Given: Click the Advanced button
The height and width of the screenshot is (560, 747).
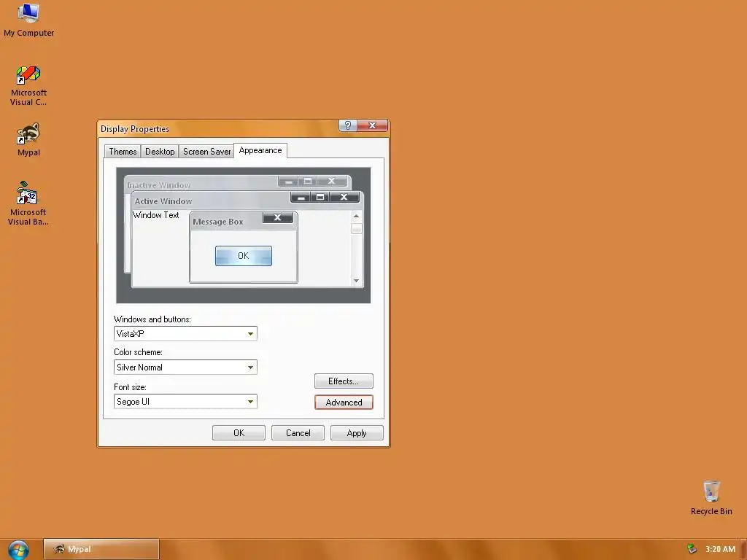Looking at the screenshot, I should (x=344, y=402).
